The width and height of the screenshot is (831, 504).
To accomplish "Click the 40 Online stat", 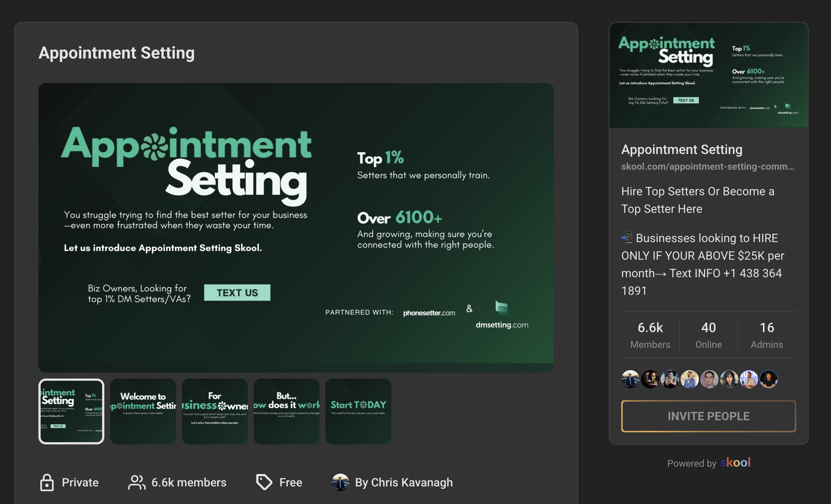I will pos(709,335).
